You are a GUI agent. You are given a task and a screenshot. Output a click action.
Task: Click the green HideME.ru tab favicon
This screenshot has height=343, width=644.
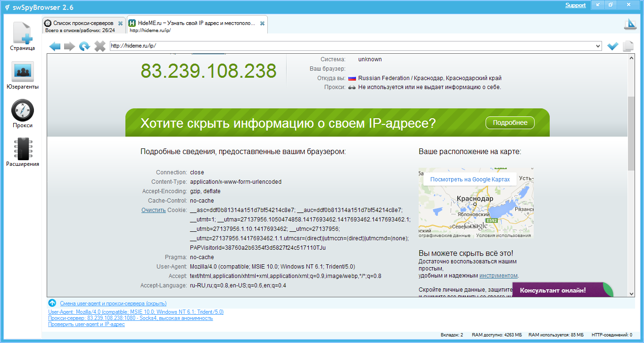(x=132, y=23)
